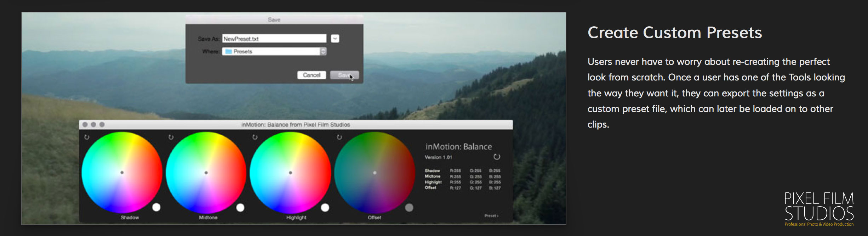Click the white swatch below Shadow wheel

tap(156, 207)
